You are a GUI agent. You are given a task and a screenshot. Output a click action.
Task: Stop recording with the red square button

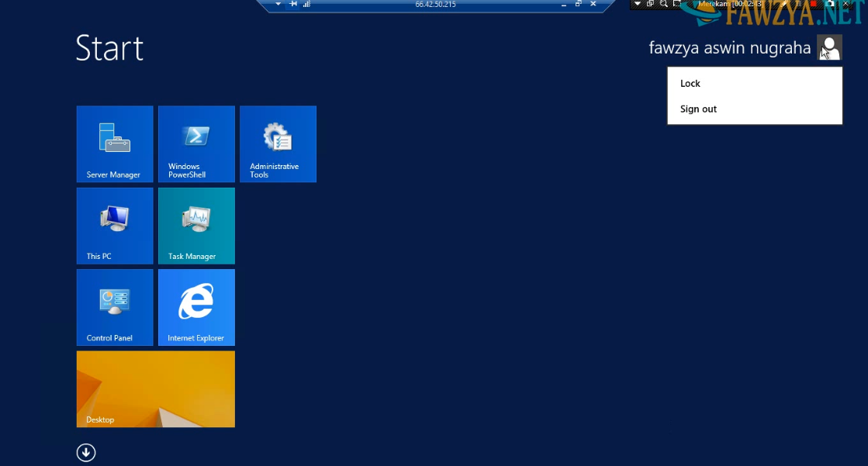(x=813, y=4)
